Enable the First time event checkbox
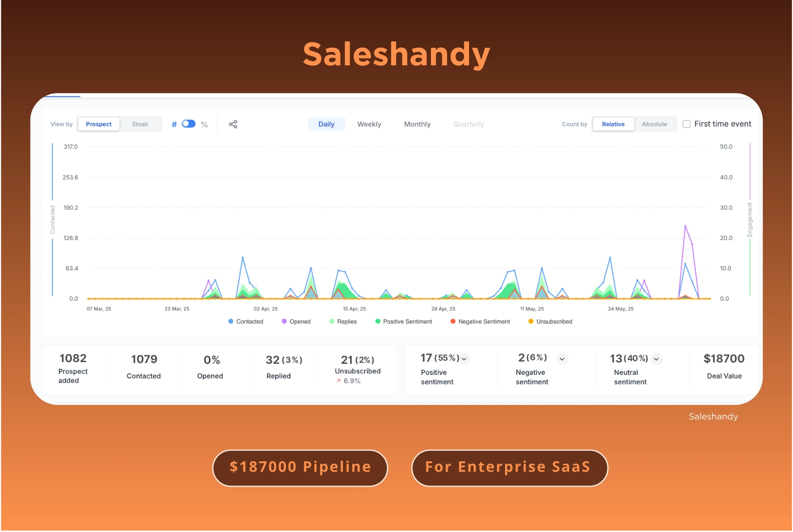793x532 pixels. [687, 124]
